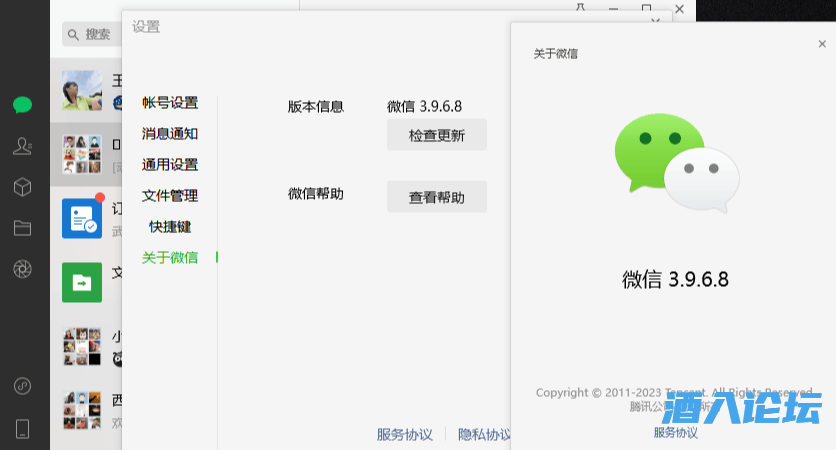Open the selected group chat with grid avatar
Screen dimensions: 836x450
82,154
